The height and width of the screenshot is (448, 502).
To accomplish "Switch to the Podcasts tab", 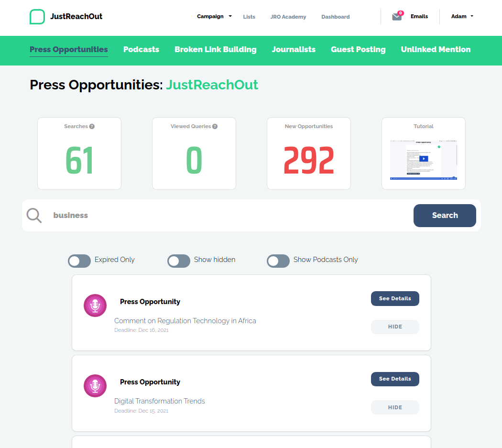I will 141,50.
